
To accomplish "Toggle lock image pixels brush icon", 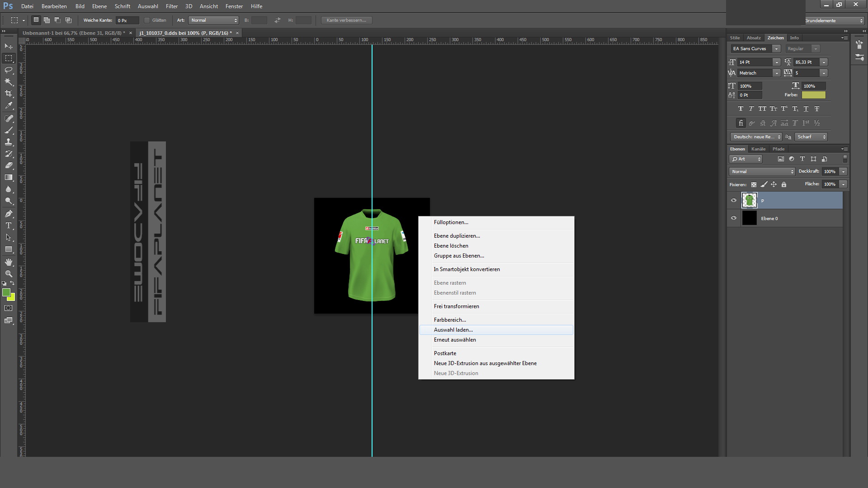I will 764,184.
